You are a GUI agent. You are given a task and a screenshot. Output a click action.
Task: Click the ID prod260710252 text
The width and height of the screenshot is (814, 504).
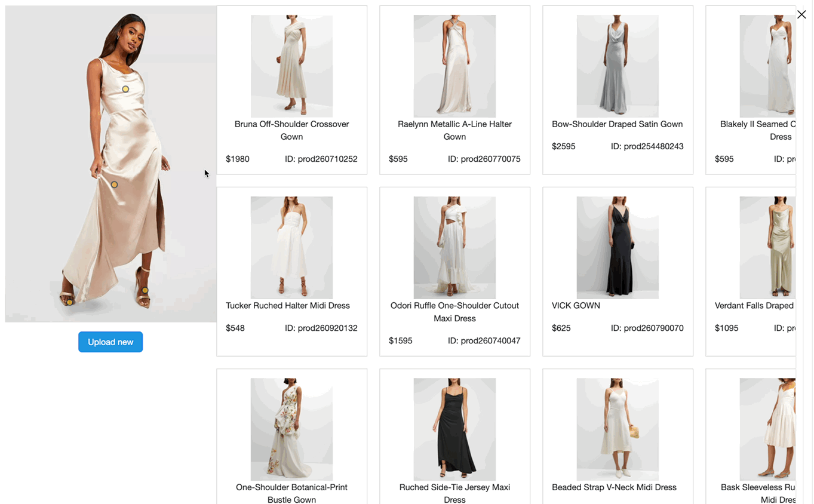tap(321, 159)
